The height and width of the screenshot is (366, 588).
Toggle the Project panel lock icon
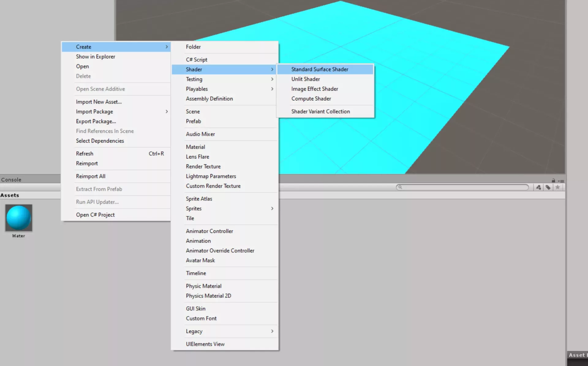[553, 181]
